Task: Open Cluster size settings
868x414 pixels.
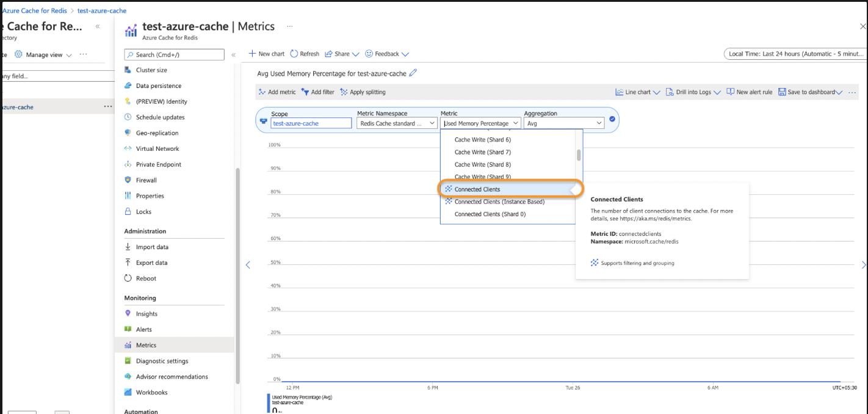Action: point(151,70)
